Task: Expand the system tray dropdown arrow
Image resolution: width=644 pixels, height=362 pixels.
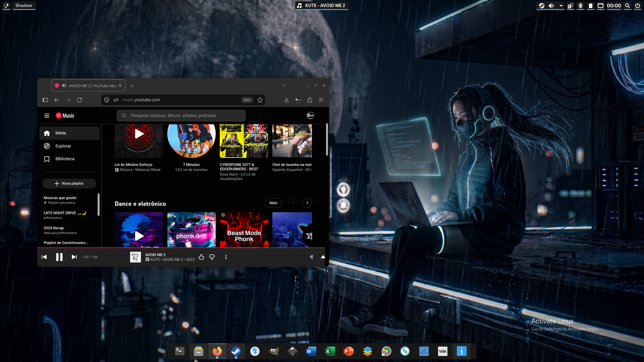Action: coord(561,5)
